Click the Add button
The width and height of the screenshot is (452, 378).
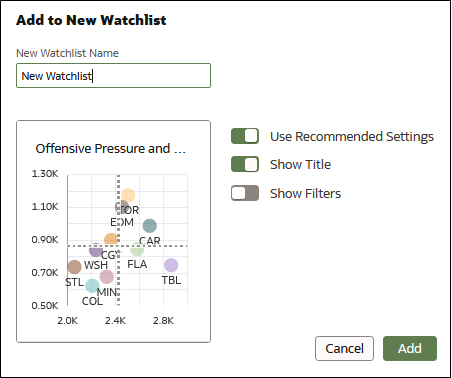tap(410, 348)
